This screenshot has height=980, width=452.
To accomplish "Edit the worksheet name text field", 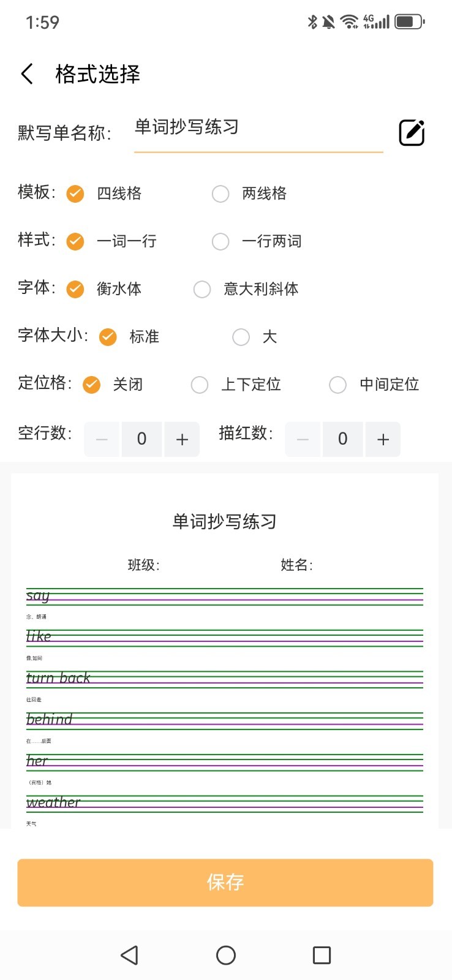I will (x=257, y=127).
